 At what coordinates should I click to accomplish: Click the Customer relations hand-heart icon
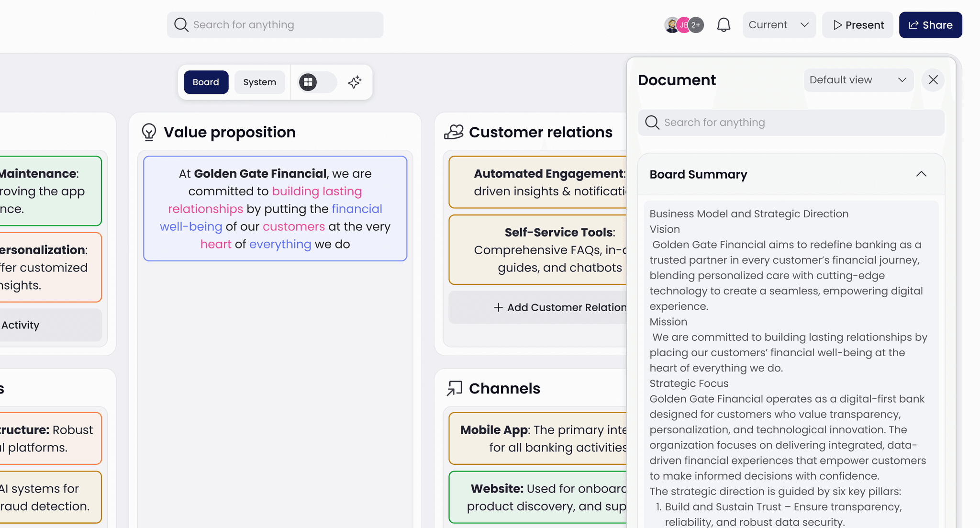point(454,132)
